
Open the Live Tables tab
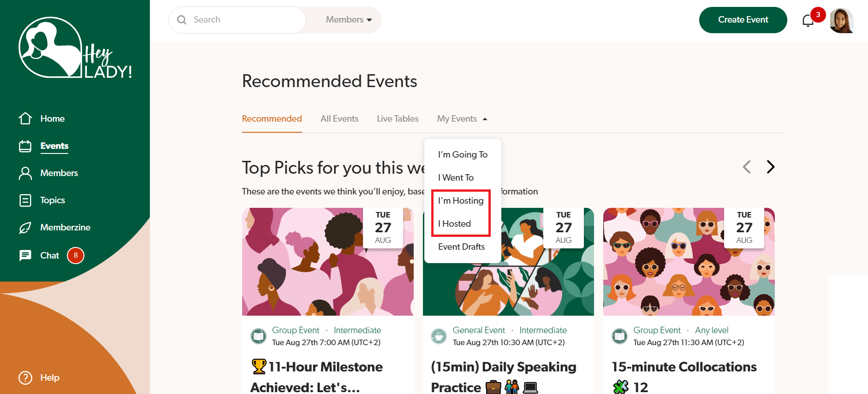pyautogui.click(x=398, y=119)
